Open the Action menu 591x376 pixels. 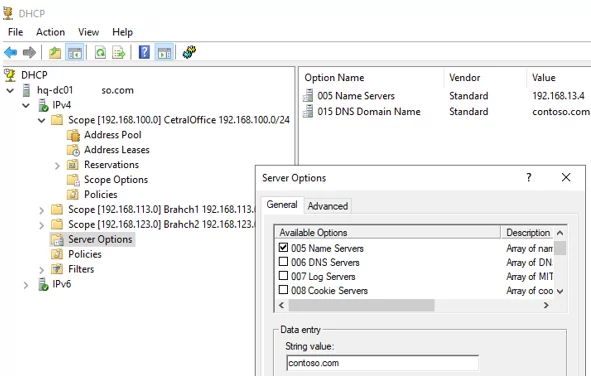point(51,32)
